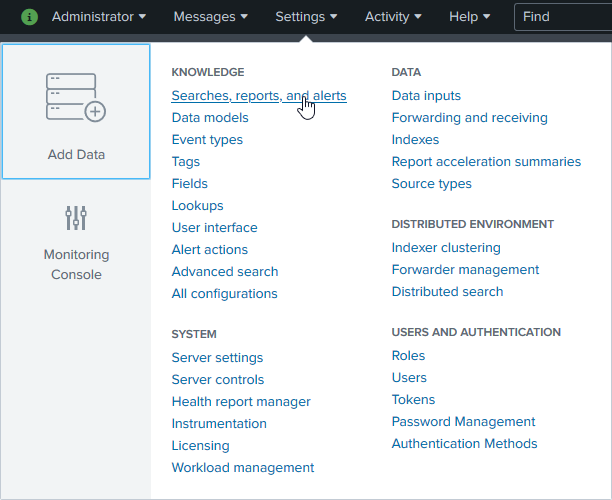Open Fields settings
The height and width of the screenshot is (500, 612).
tap(190, 183)
